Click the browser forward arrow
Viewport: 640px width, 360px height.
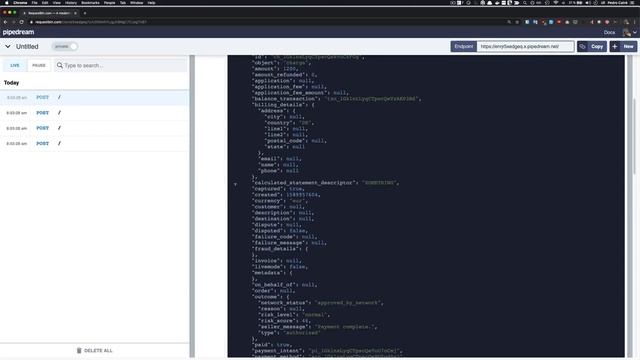tap(13, 22)
